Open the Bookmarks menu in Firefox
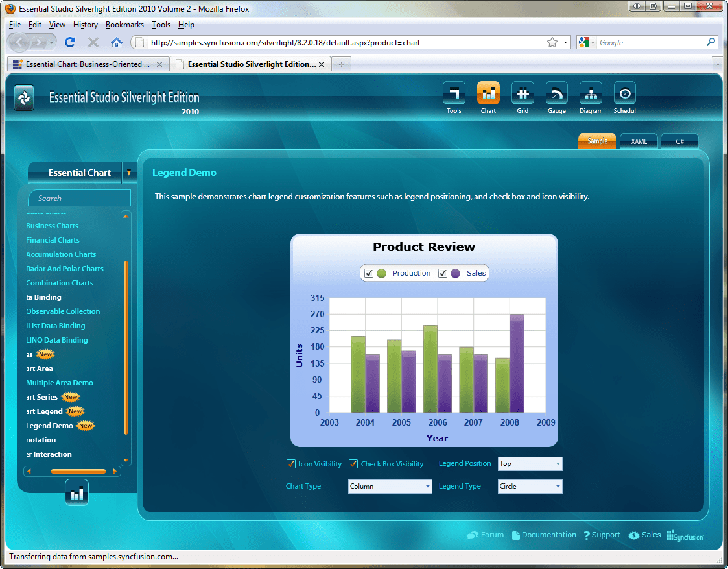Image resolution: width=728 pixels, height=569 pixels. tap(124, 25)
